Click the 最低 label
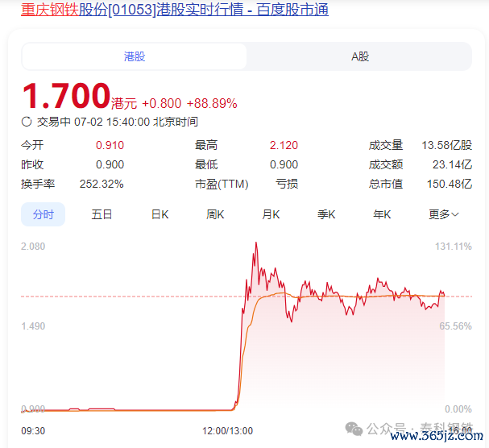489x448 pixels. (x=206, y=164)
